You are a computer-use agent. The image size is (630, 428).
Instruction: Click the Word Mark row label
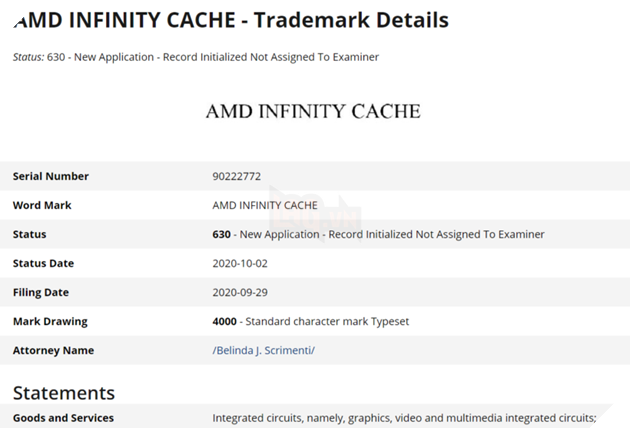42,205
